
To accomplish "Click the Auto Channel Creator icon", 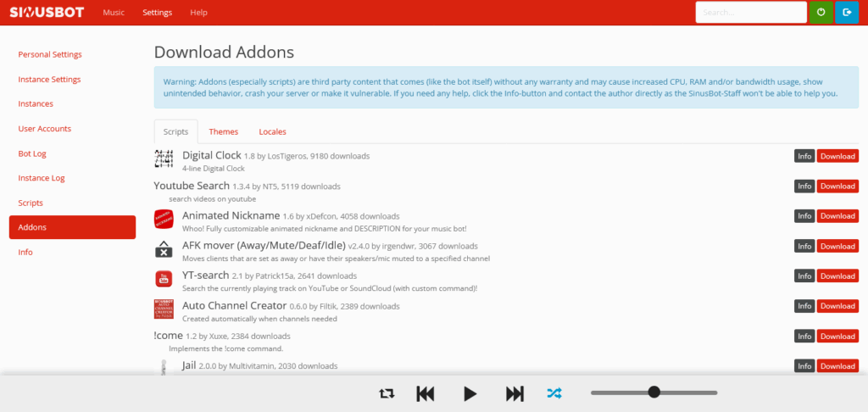I will pos(164,309).
